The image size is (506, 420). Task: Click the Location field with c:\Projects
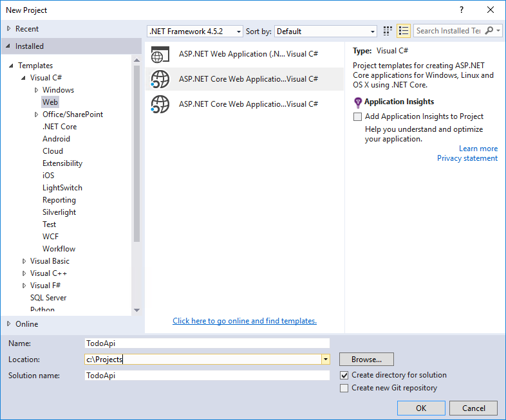point(203,359)
